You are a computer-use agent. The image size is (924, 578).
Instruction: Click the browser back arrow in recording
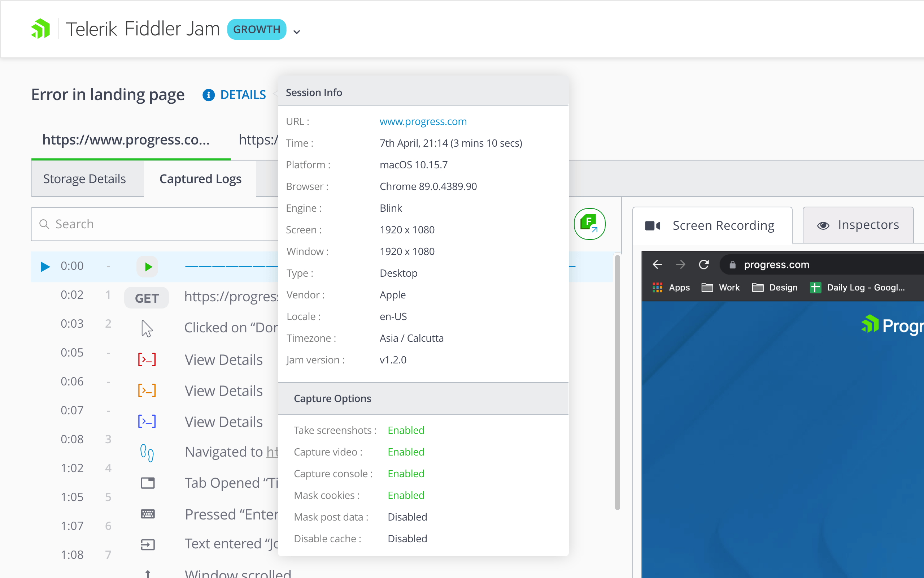point(657,264)
